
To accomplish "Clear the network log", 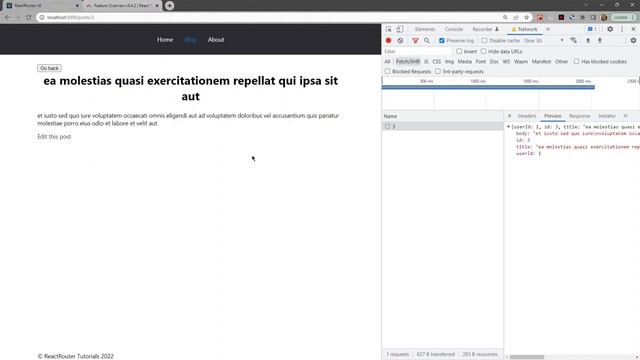I will pyautogui.click(x=400, y=40).
